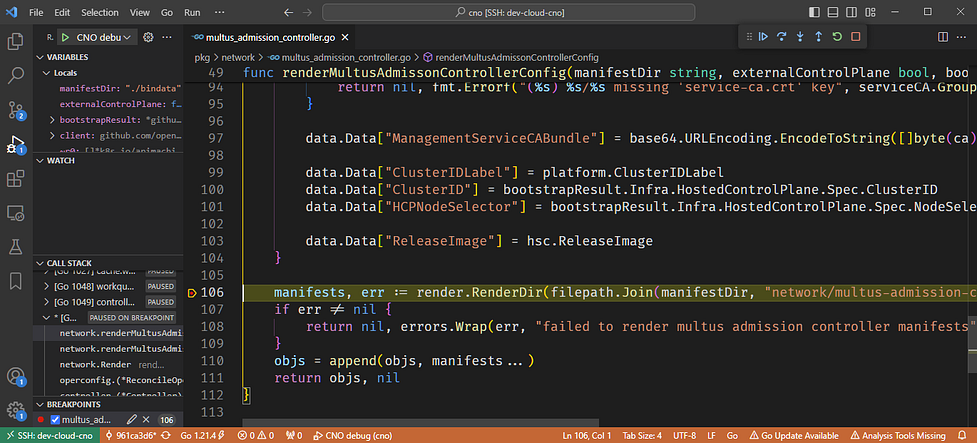Open the Source Control view

[16, 110]
